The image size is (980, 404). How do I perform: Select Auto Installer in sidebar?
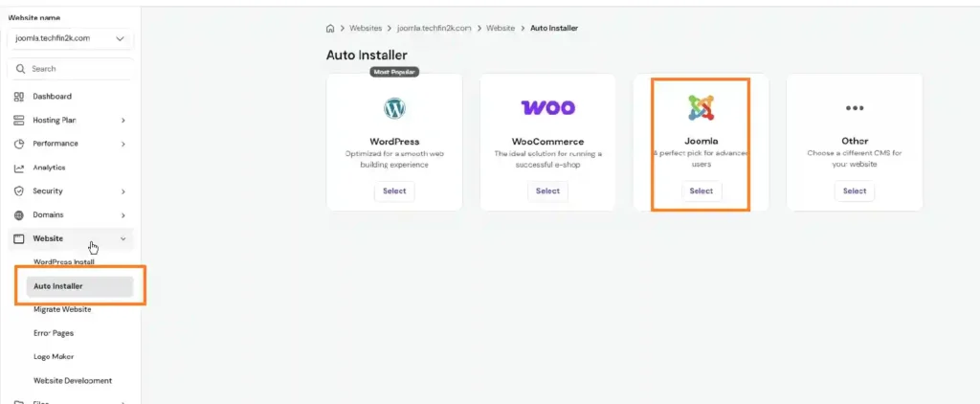pyautogui.click(x=79, y=286)
